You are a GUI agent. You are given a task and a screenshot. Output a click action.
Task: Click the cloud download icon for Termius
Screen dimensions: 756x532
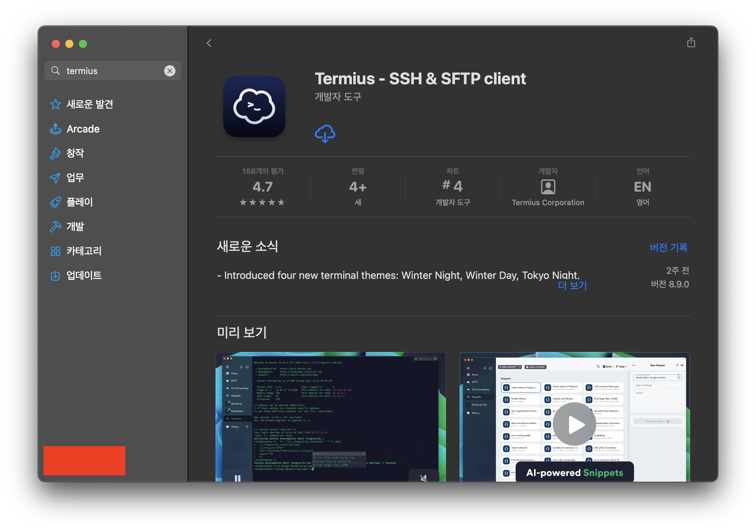(325, 134)
